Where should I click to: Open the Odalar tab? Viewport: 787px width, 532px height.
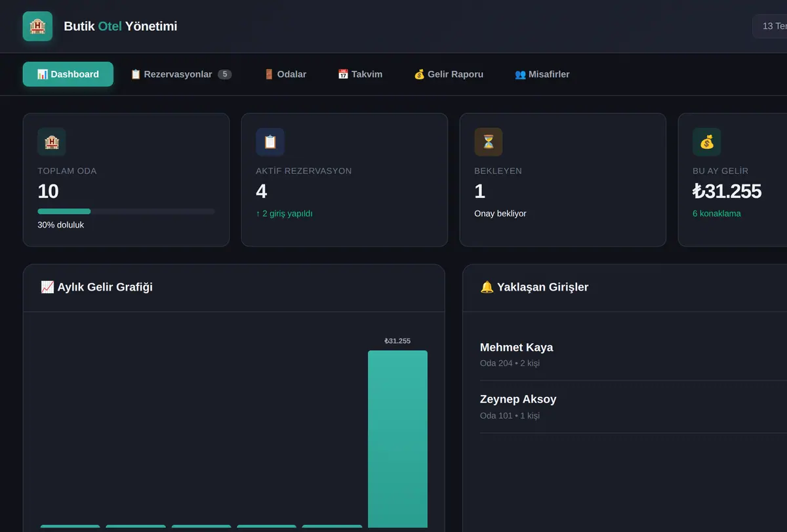285,74
